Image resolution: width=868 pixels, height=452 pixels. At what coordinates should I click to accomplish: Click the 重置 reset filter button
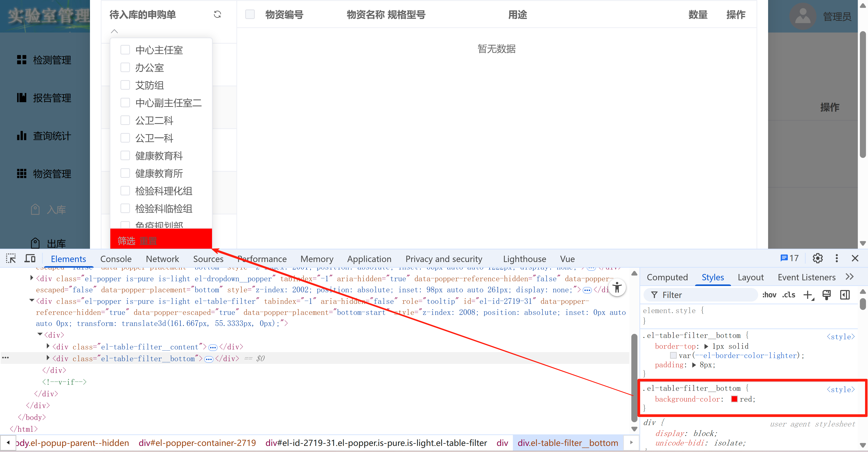148,241
